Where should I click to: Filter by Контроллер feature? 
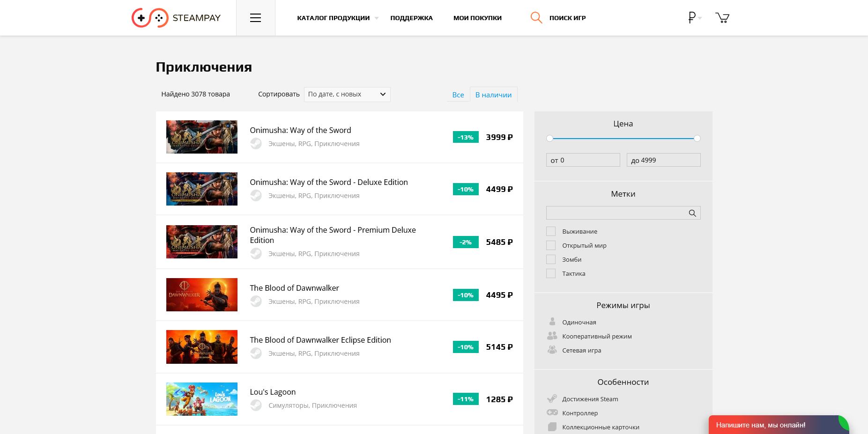[x=580, y=413]
